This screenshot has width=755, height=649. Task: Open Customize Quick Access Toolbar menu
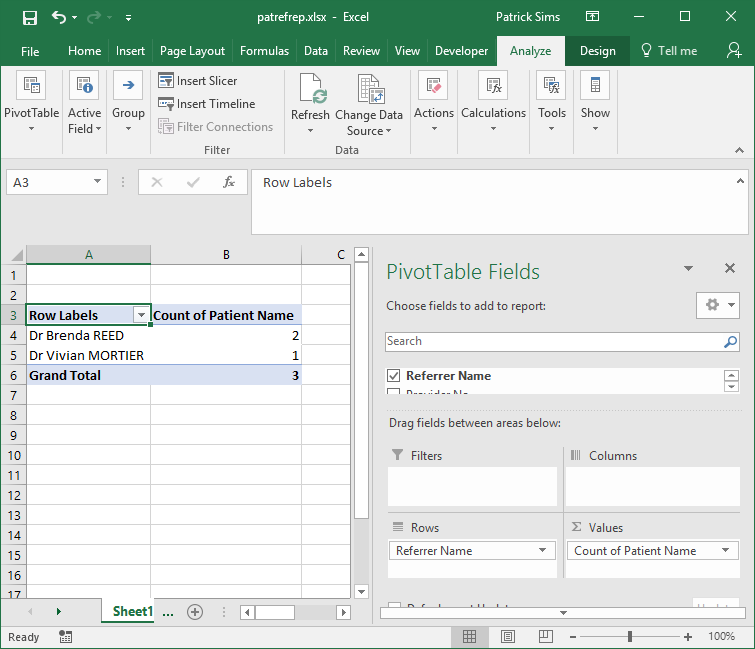(x=128, y=18)
